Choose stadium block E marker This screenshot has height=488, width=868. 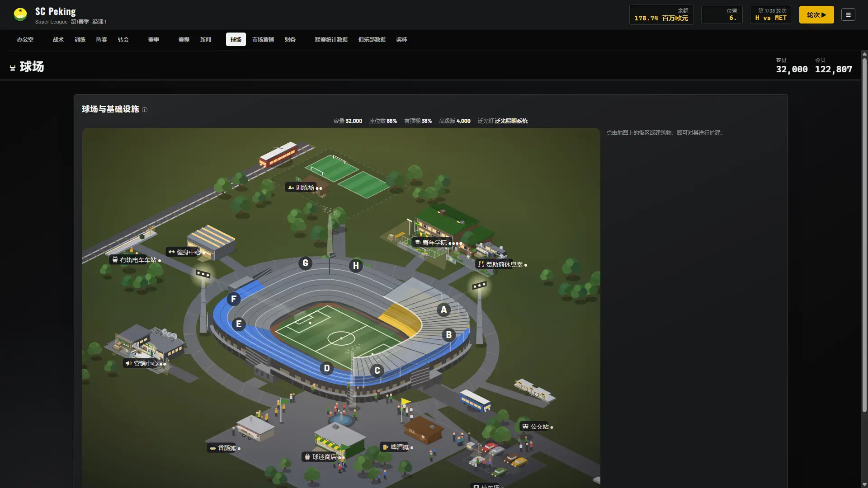[x=239, y=324]
